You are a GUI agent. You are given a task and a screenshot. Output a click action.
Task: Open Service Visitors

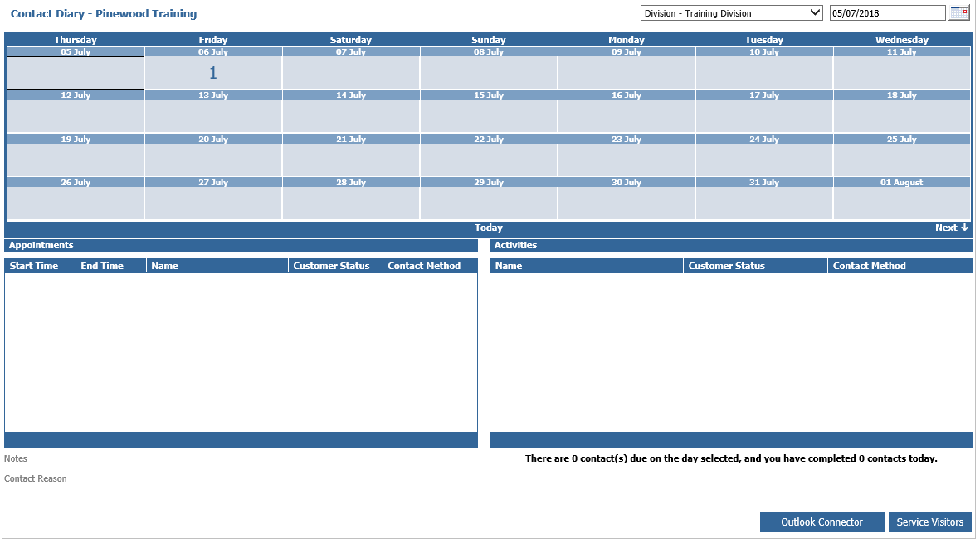[x=930, y=522]
